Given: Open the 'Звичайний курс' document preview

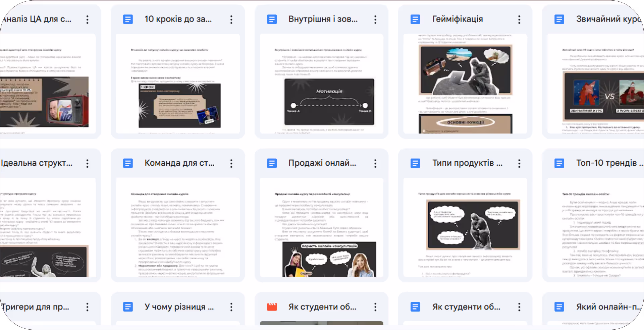Looking at the screenshot, I should 596,84.
